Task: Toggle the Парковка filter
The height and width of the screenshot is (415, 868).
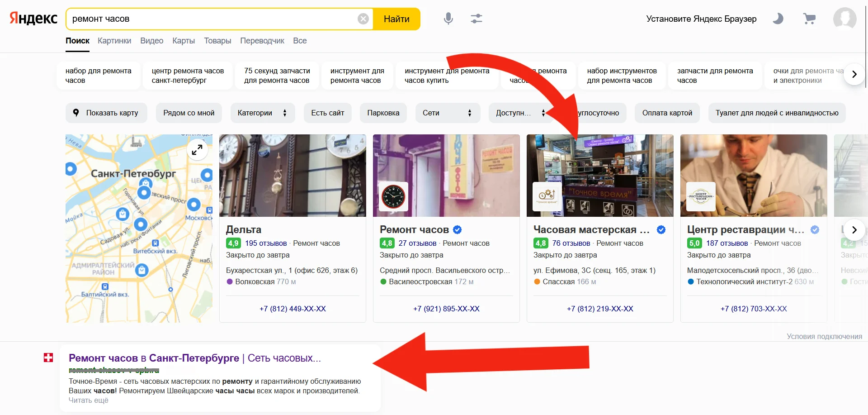Action: [383, 113]
